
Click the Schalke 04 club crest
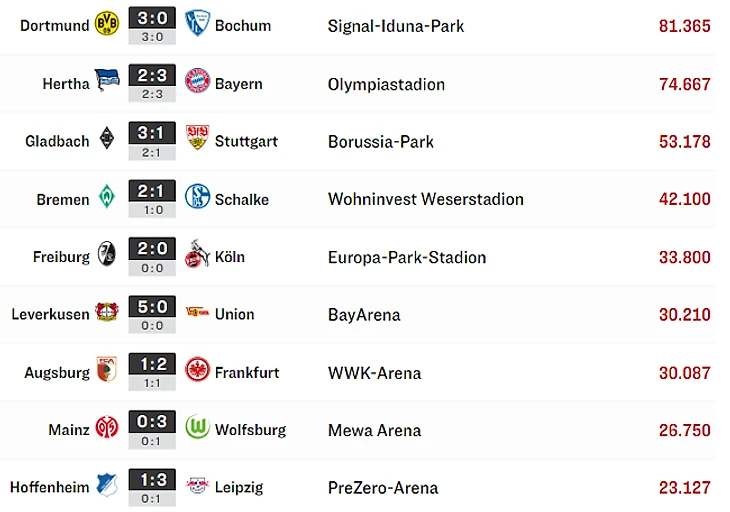tap(197, 198)
